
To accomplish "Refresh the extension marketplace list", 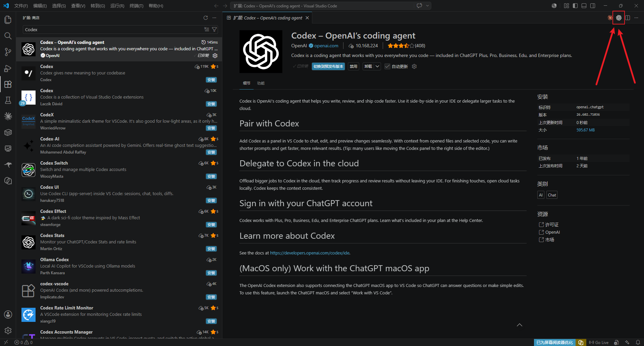I will [x=206, y=18].
